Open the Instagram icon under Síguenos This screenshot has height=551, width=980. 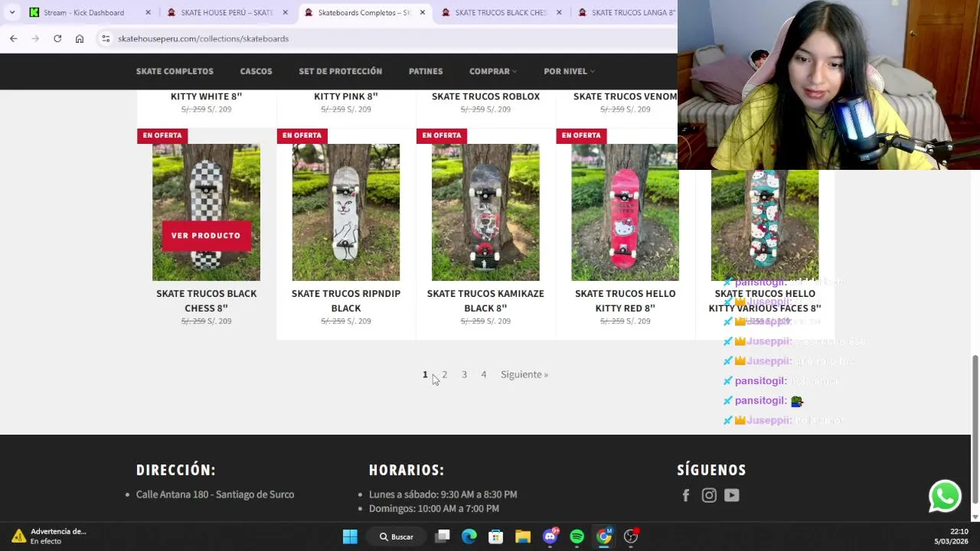[x=709, y=495]
